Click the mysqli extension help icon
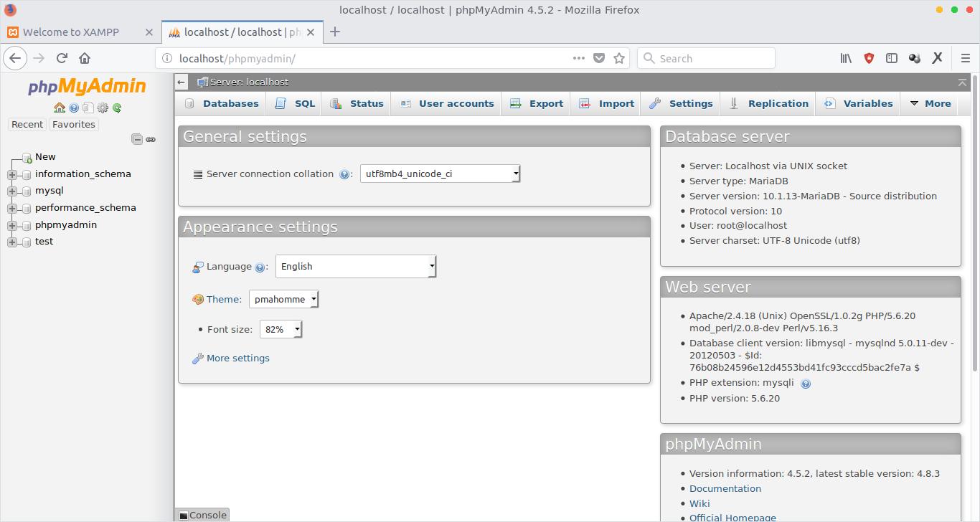This screenshot has width=980, height=522. click(x=806, y=384)
